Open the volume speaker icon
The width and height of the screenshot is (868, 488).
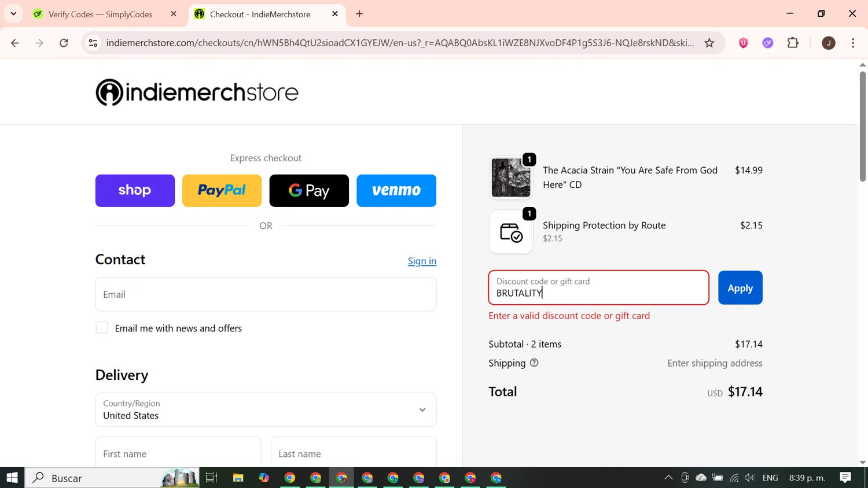pos(750,478)
